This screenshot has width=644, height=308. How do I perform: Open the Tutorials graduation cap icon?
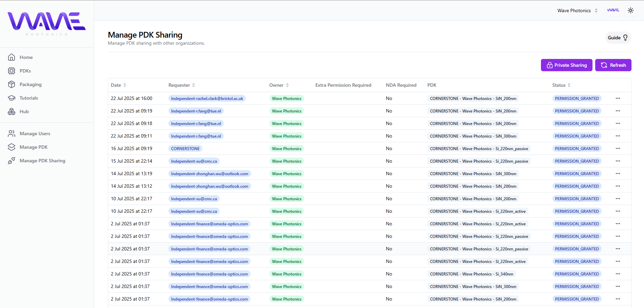(12, 98)
